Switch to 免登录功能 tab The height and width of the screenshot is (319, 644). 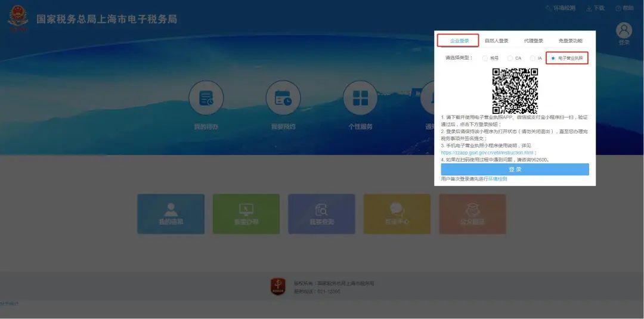point(571,41)
